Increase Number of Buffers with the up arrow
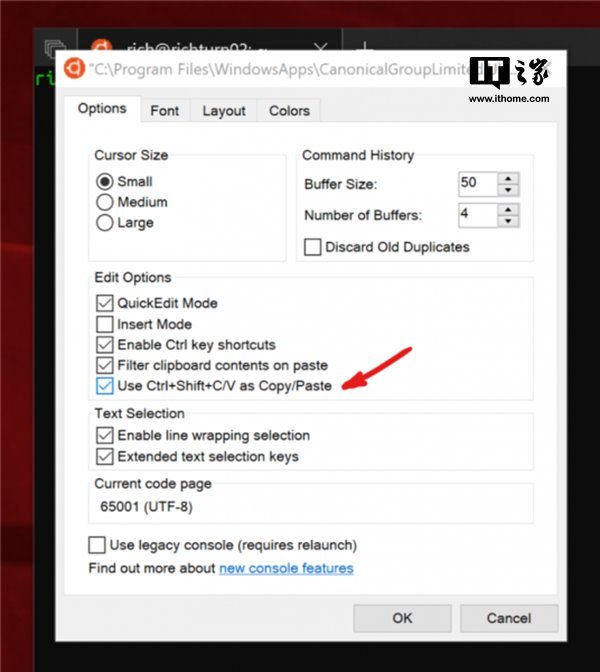 [x=508, y=210]
